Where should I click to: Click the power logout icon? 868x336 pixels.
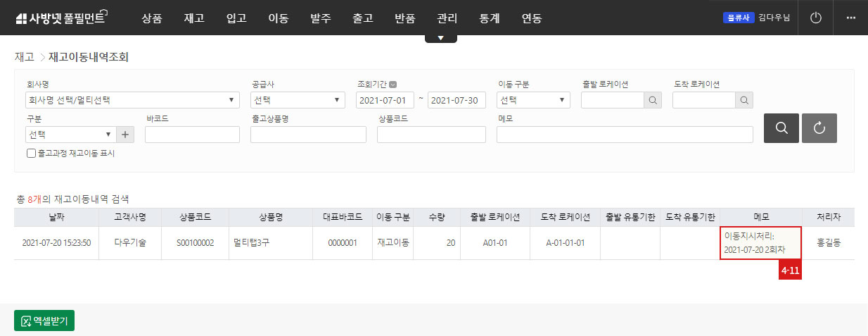point(816,18)
